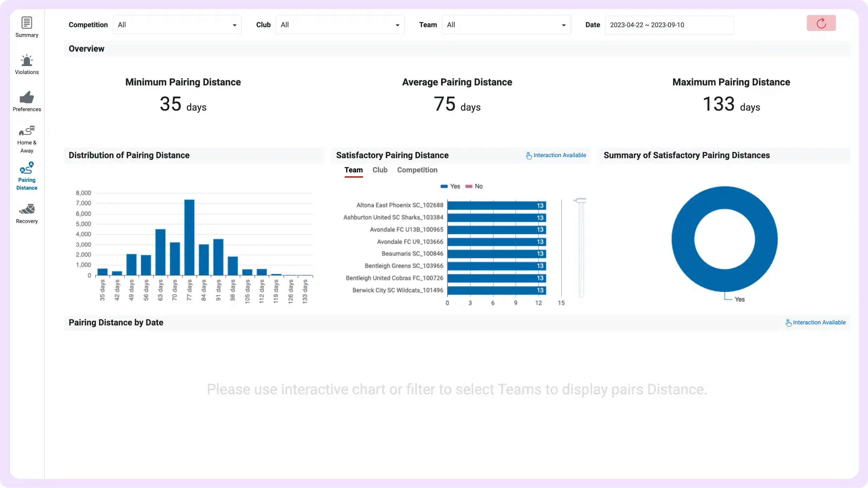The height and width of the screenshot is (488, 868).
Task: Click Interaction Available link in Satisfactory panel
Action: click(559, 155)
